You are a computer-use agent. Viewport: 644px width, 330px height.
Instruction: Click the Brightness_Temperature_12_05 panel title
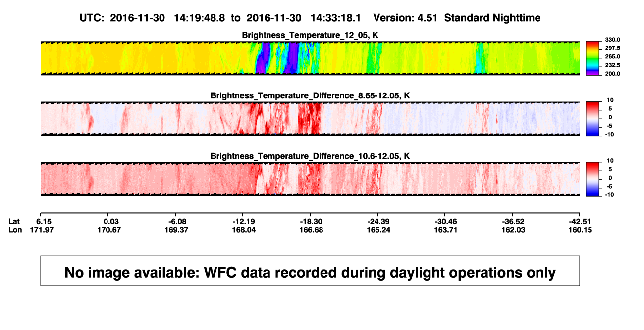click(310, 35)
